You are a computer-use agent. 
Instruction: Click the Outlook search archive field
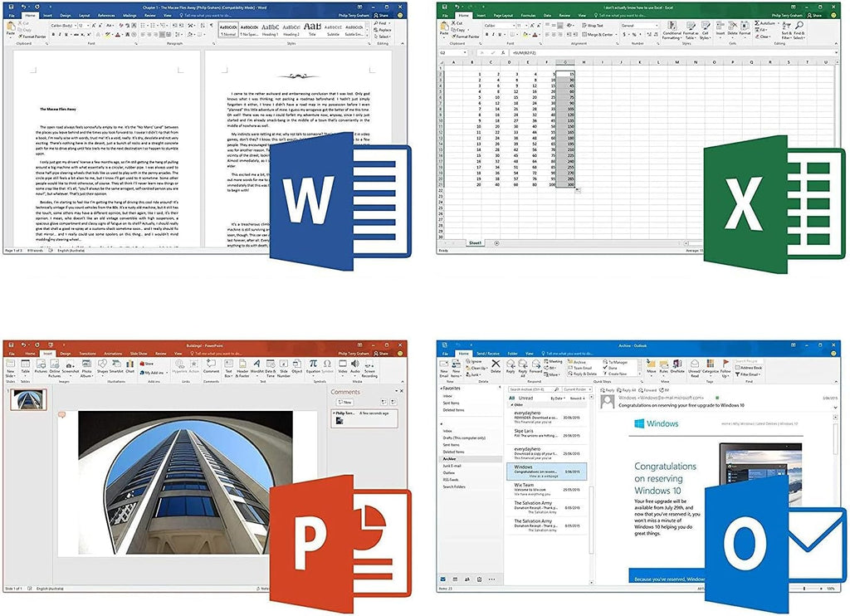(x=534, y=389)
